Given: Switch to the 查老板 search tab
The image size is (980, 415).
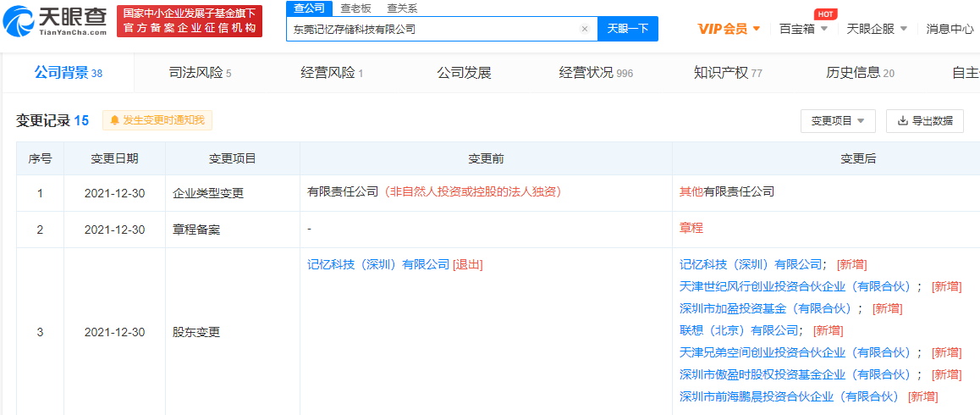Looking at the screenshot, I should [355, 8].
